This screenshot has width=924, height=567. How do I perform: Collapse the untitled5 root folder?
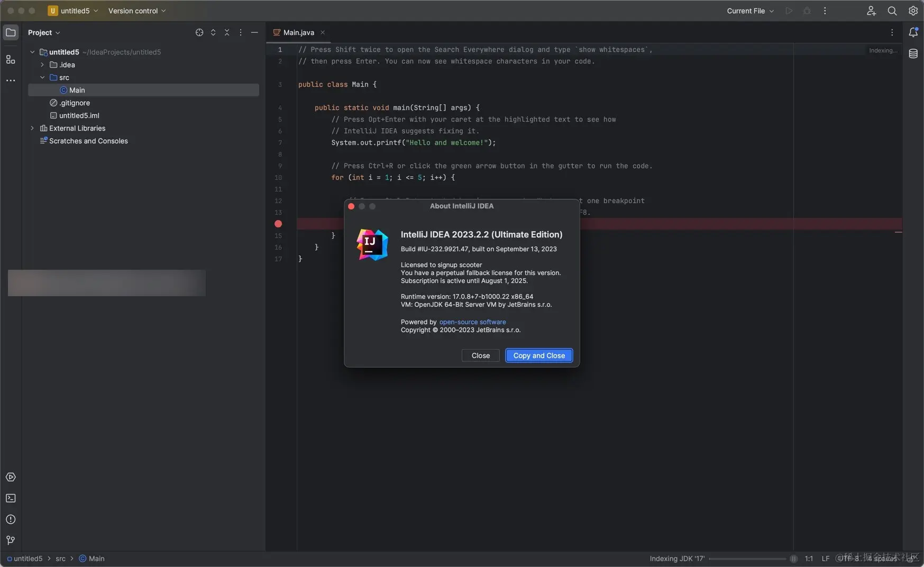(32, 52)
